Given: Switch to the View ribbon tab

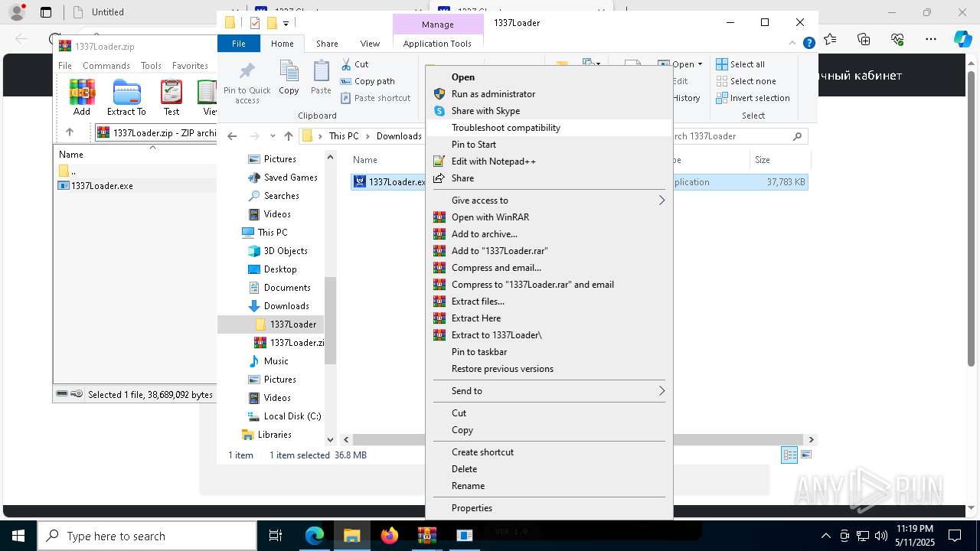Looking at the screenshot, I should (370, 44).
